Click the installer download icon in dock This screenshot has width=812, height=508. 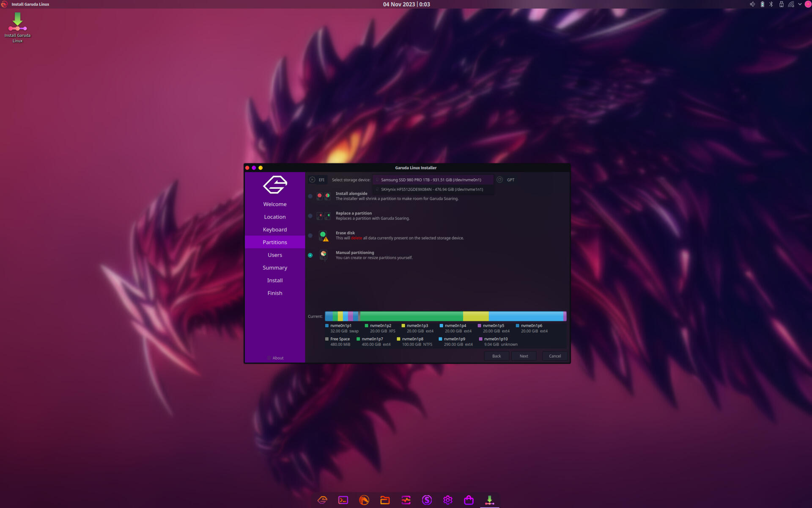[x=489, y=500]
